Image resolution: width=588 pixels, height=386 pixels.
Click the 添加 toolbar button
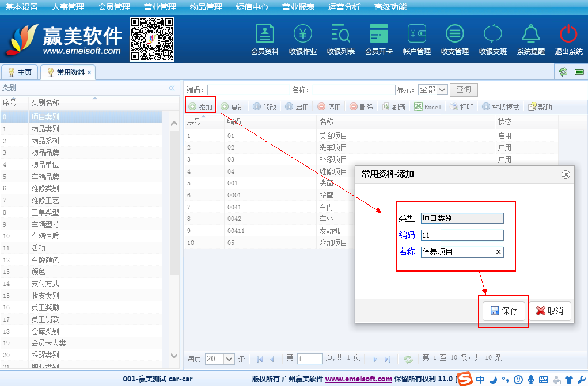click(200, 107)
